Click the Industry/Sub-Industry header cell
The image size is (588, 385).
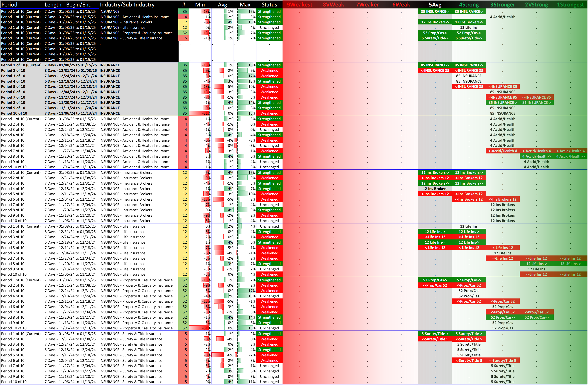127,4
